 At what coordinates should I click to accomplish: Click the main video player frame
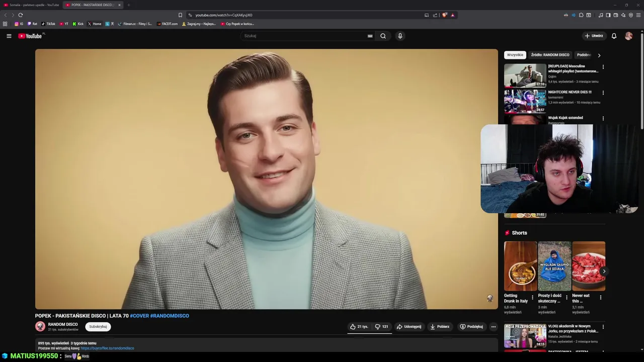coord(266,179)
